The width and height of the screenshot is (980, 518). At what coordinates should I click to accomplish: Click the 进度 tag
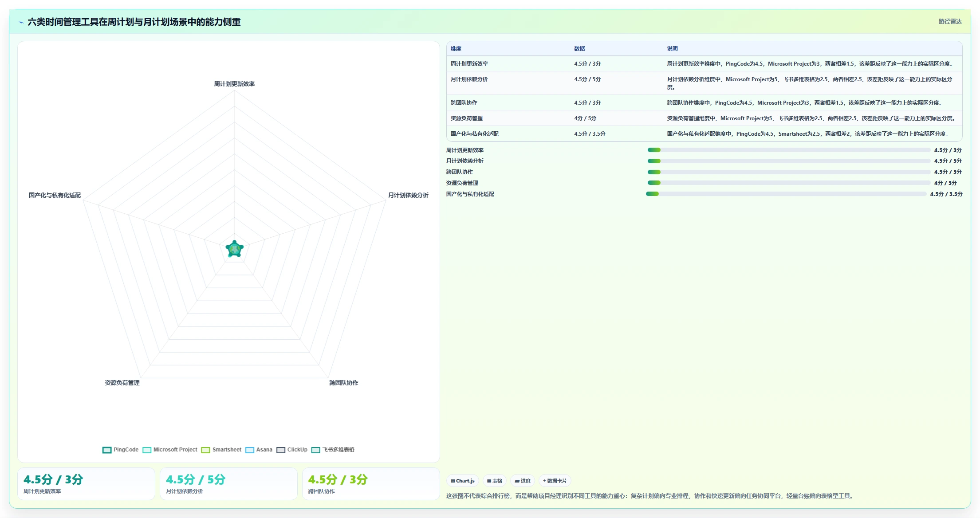coord(523,481)
